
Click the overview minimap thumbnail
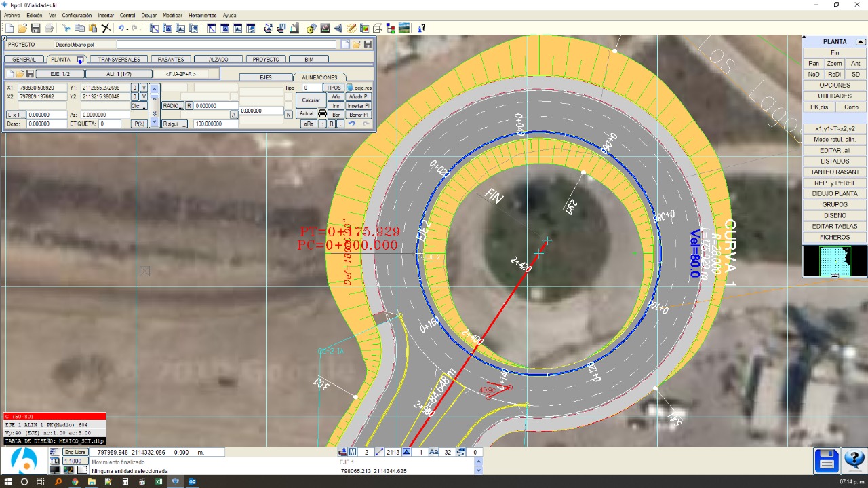tap(835, 261)
